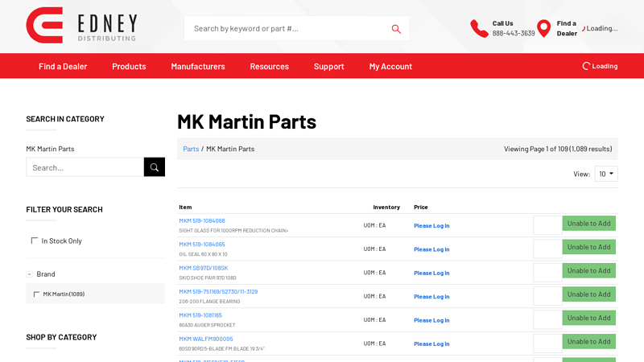The image size is (644, 362).
Task: Open the Find a Dealer menu item
Action: point(63,66)
